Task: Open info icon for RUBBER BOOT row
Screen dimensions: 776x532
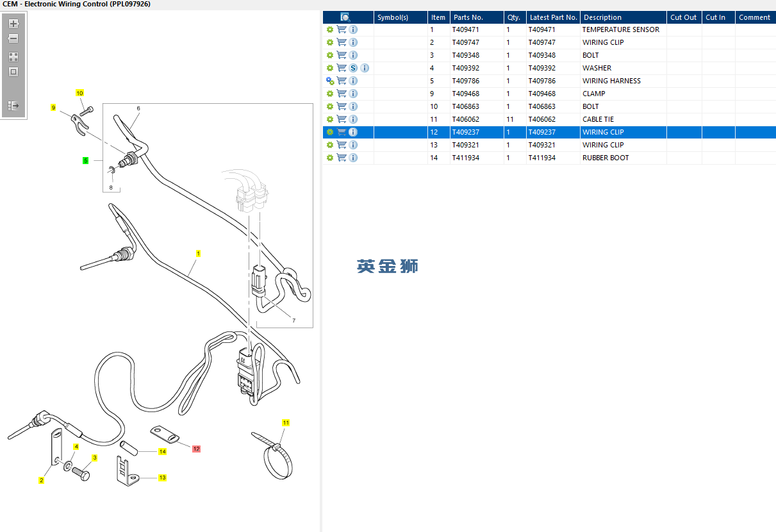Action: point(353,158)
